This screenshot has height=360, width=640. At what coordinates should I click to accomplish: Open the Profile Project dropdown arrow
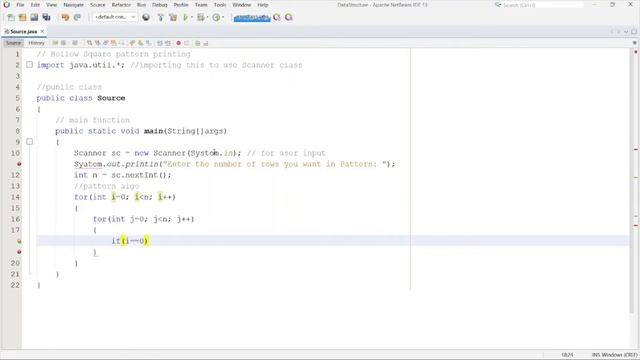223,17
